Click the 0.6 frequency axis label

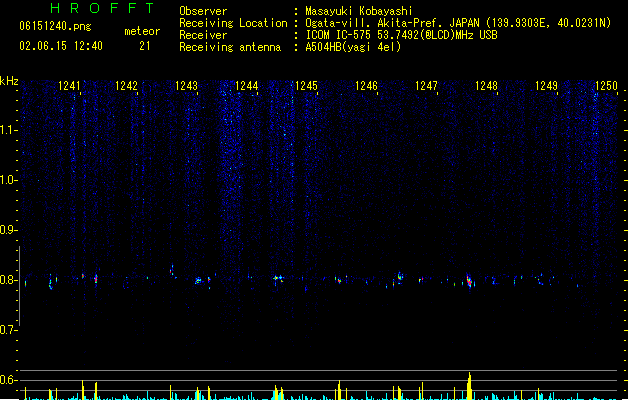click(x=8, y=380)
